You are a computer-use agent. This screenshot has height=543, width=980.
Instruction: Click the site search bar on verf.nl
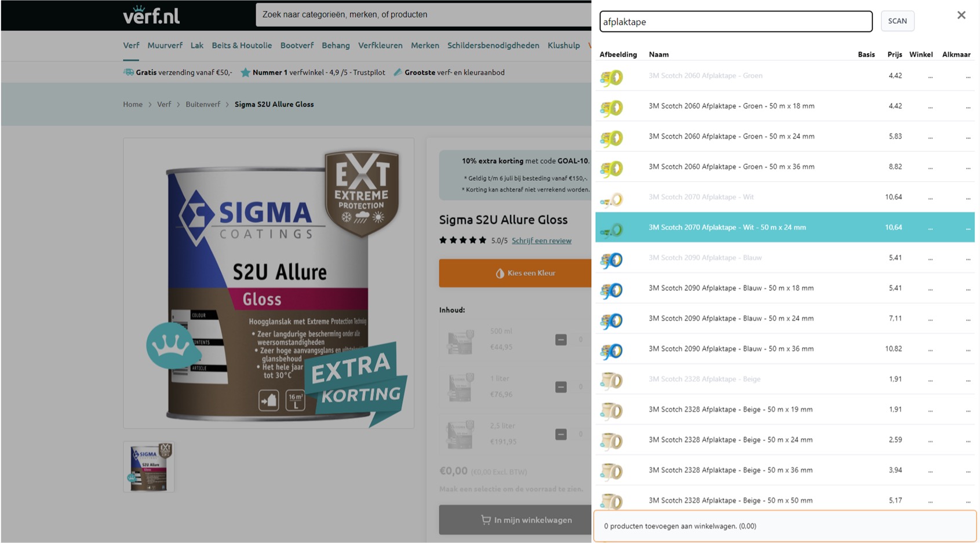coord(423,14)
